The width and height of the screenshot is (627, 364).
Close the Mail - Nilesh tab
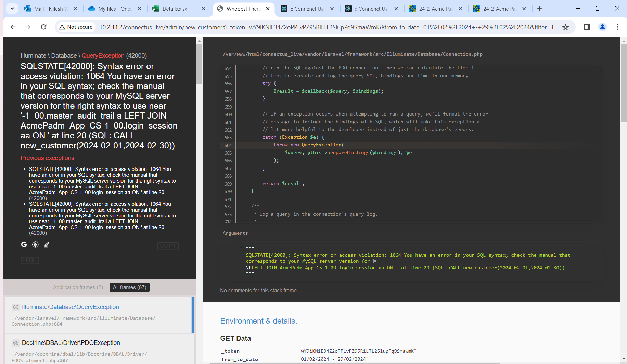(x=75, y=9)
